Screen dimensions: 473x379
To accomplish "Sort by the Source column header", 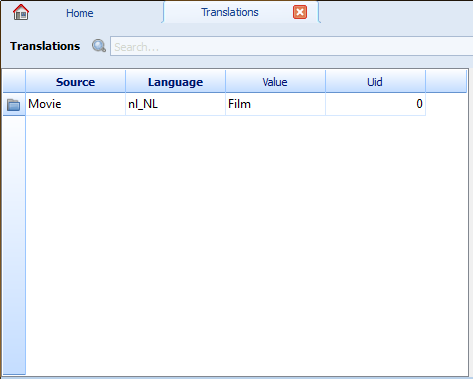I will point(76,82).
